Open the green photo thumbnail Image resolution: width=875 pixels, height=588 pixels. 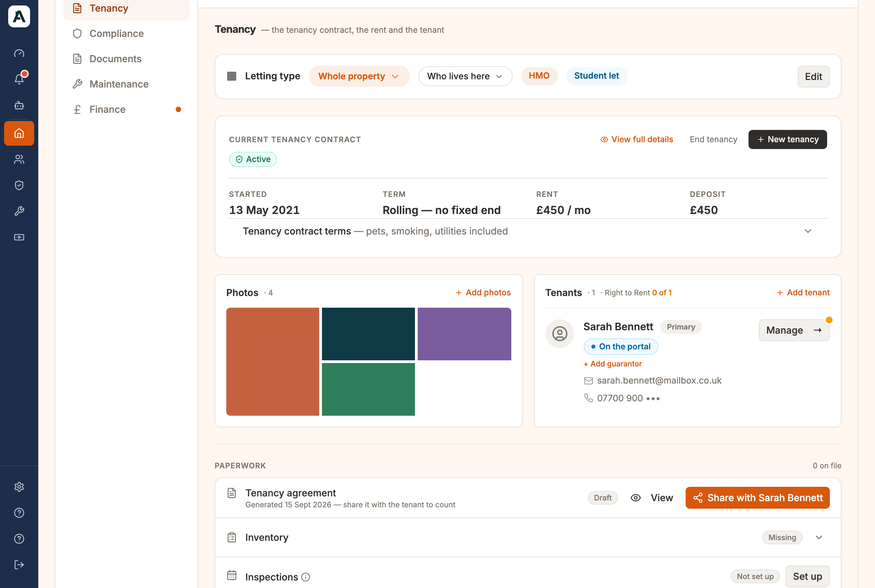point(368,389)
